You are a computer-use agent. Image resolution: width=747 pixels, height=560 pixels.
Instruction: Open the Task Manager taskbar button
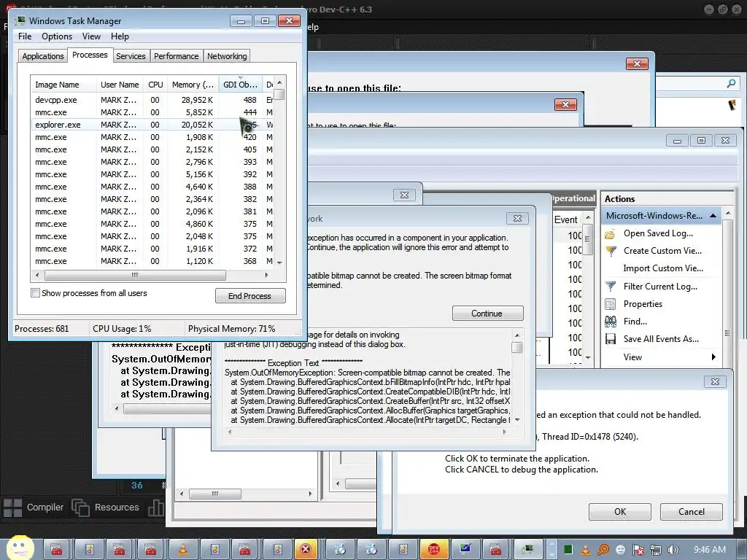coord(528,550)
